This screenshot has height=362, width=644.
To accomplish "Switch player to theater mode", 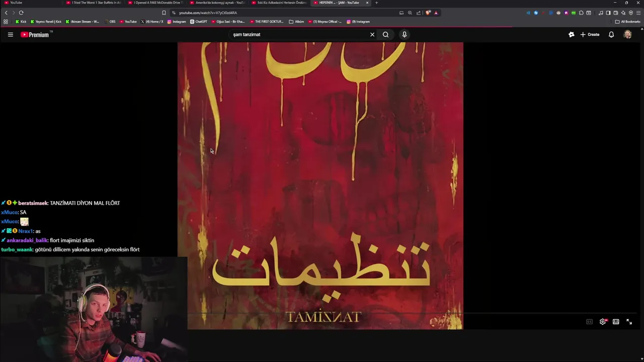I will [x=616, y=322].
